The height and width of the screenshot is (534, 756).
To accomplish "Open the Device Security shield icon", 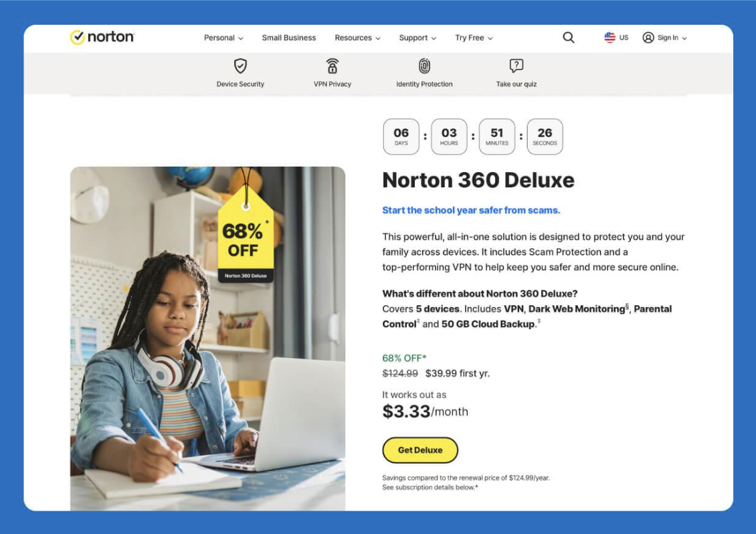I will coord(240,66).
